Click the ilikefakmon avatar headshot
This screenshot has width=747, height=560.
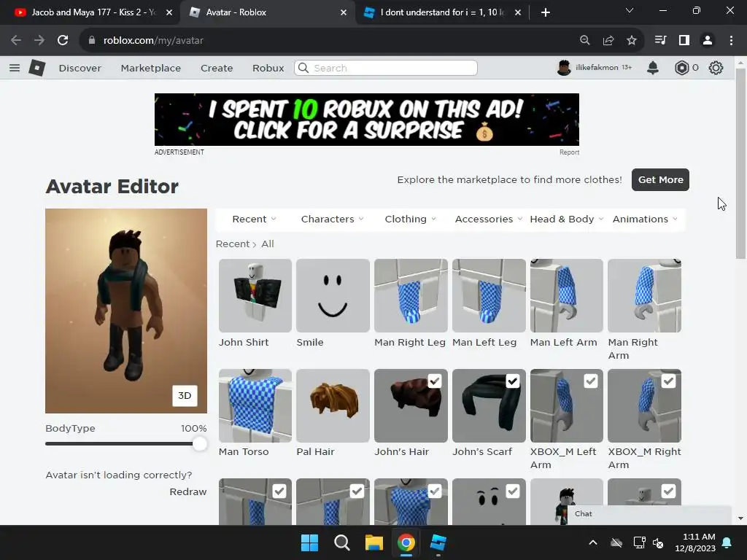(x=564, y=68)
